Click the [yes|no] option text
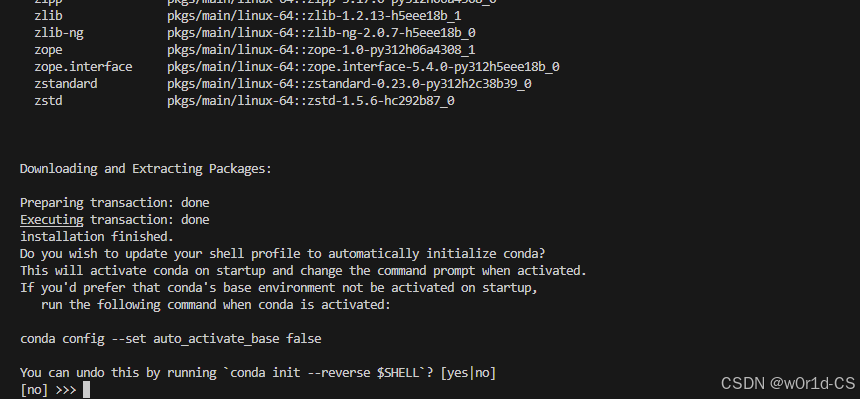860x399 pixels. coord(468,373)
